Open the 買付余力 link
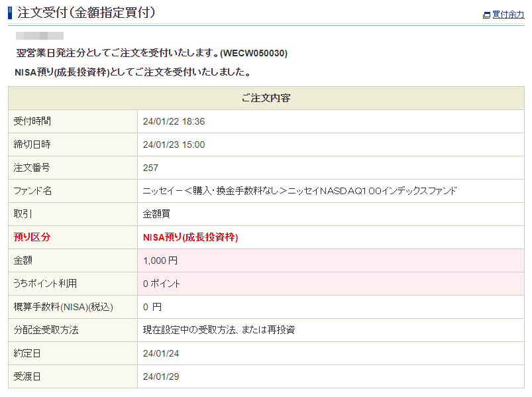Viewport: 532px width, 397px height. coord(508,15)
